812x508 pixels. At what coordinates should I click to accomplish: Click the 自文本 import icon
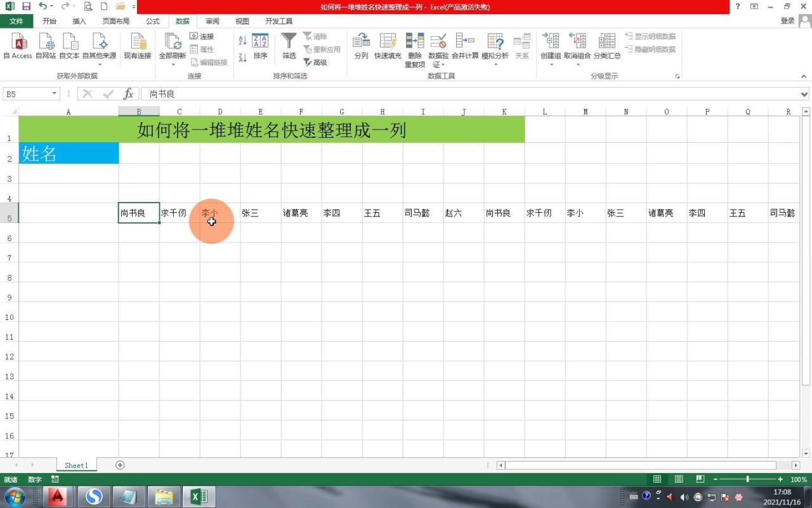coord(69,46)
